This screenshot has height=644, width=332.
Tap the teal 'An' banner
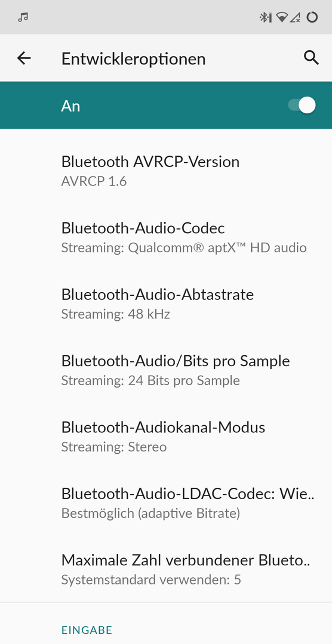pos(166,106)
